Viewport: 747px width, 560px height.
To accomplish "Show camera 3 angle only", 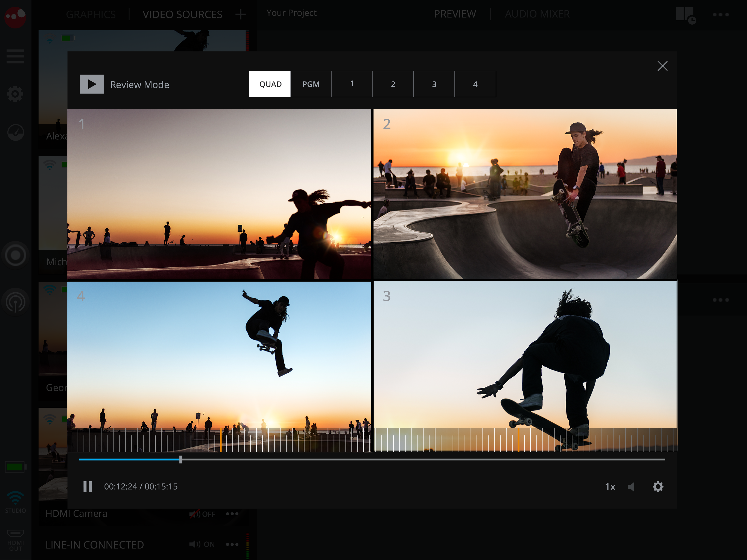I will tap(434, 84).
